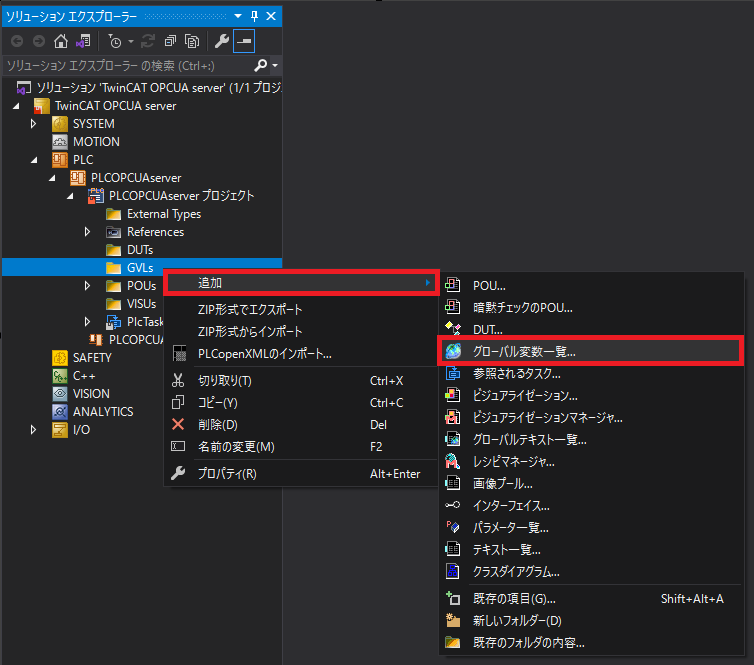Click the collapse all icon
754x665 pixels.
pyautogui.click(x=170, y=41)
